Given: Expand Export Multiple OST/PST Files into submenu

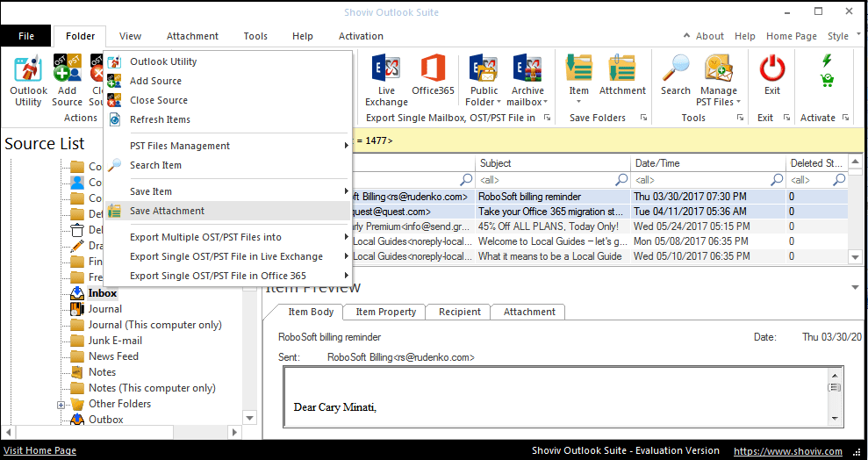Looking at the screenshot, I should click(228, 237).
